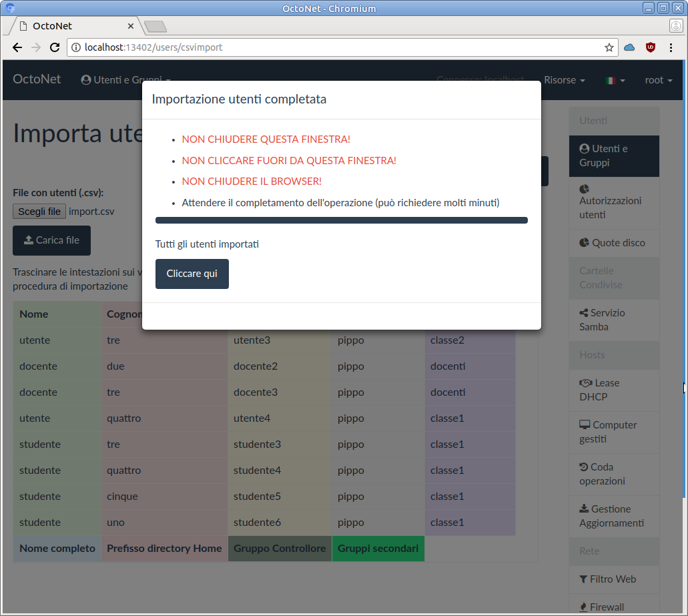Click the 'utente4' table cell
This screenshot has height=616, width=688.
pos(280,418)
